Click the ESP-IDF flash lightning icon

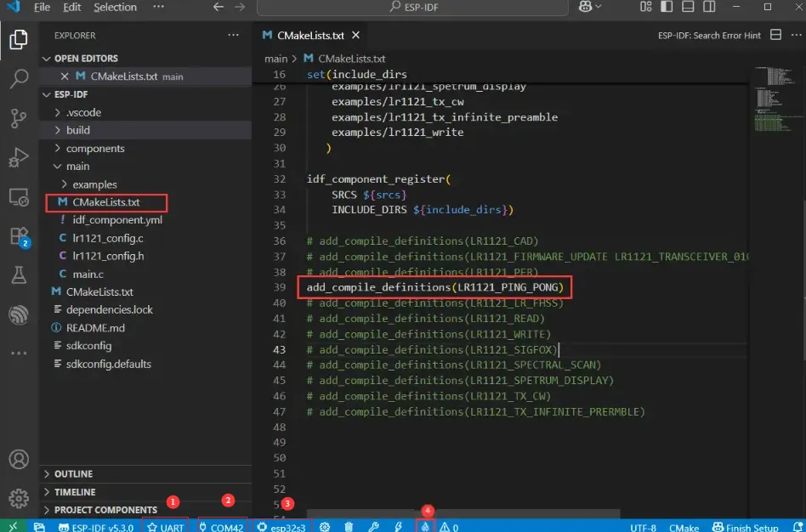tap(398, 527)
